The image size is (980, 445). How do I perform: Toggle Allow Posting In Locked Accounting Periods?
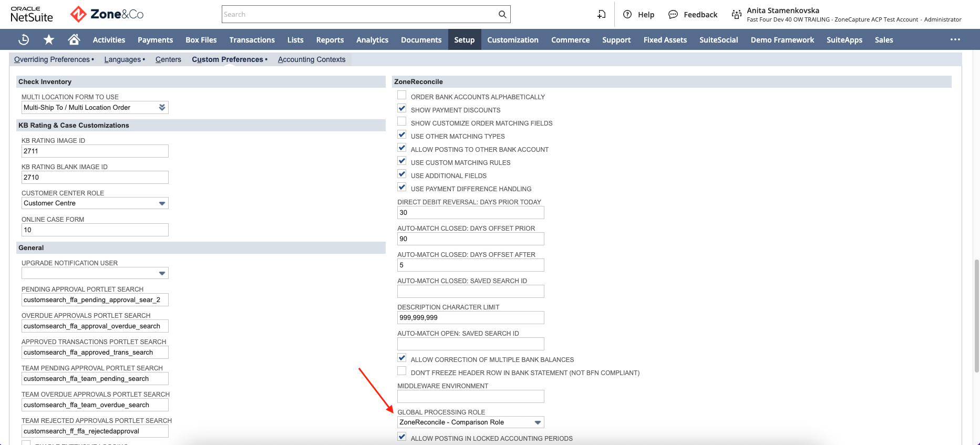click(x=402, y=437)
